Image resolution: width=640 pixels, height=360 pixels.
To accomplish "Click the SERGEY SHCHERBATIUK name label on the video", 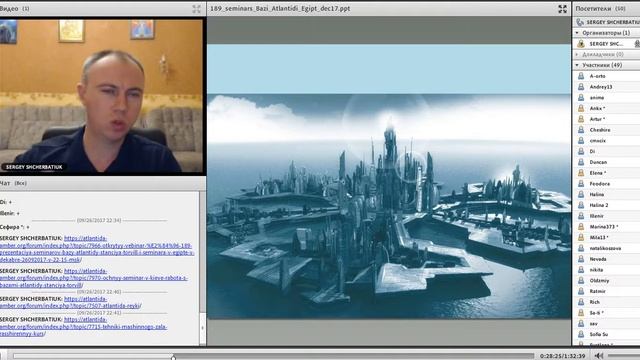I will coord(34,167).
